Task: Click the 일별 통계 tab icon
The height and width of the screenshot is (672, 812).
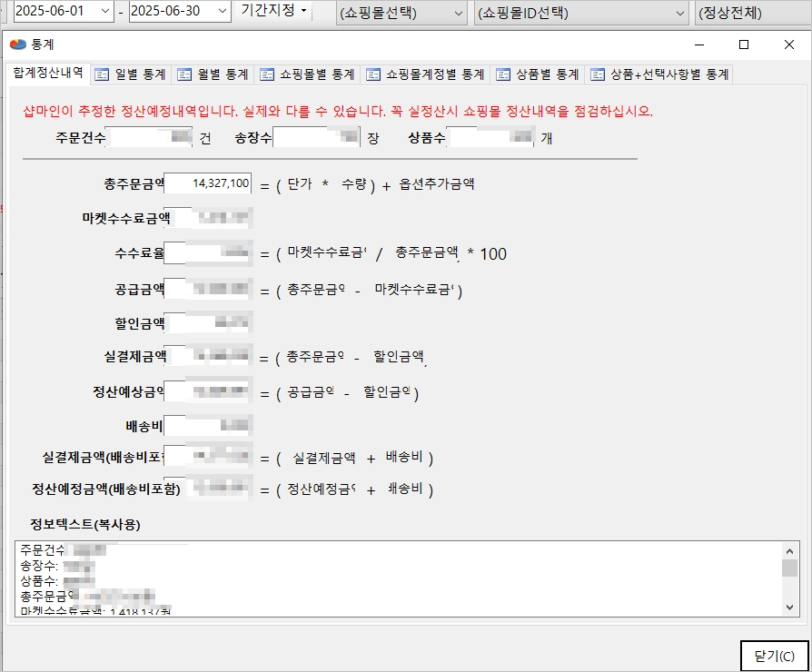Action: pos(102,74)
